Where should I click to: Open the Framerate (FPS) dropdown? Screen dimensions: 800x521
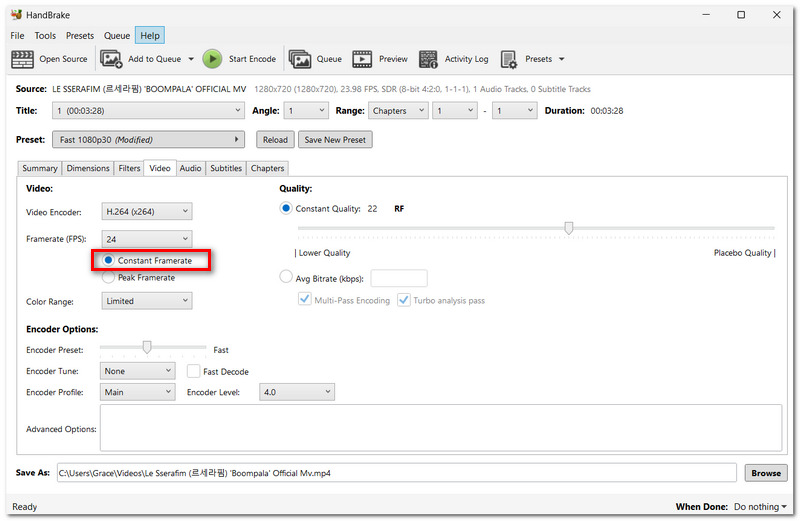coord(147,239)
